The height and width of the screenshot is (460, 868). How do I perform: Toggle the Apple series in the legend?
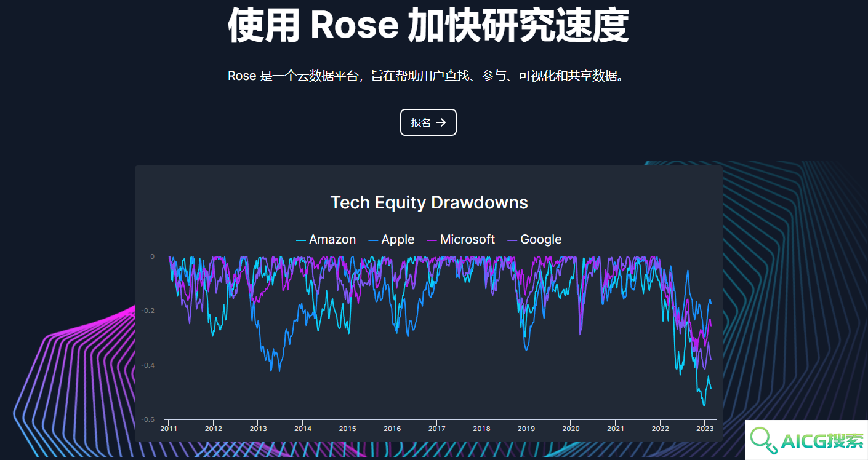pos(392,239)
